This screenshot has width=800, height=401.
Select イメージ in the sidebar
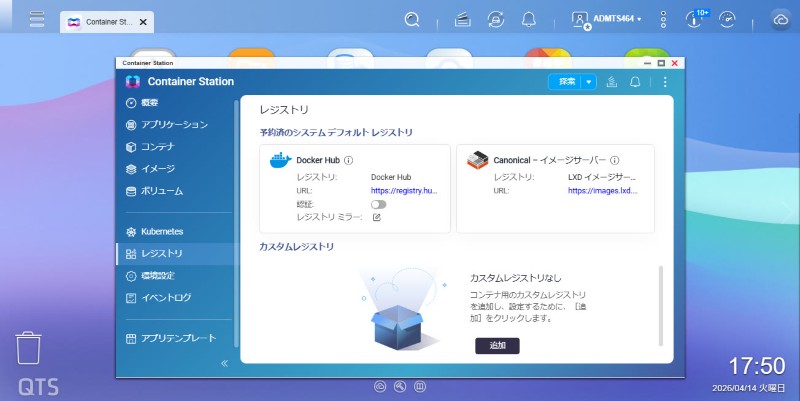158,169
